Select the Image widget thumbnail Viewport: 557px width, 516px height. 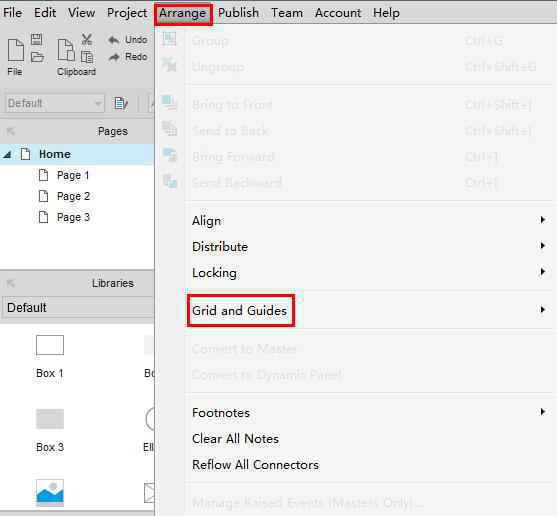click(x=50, y=493)
